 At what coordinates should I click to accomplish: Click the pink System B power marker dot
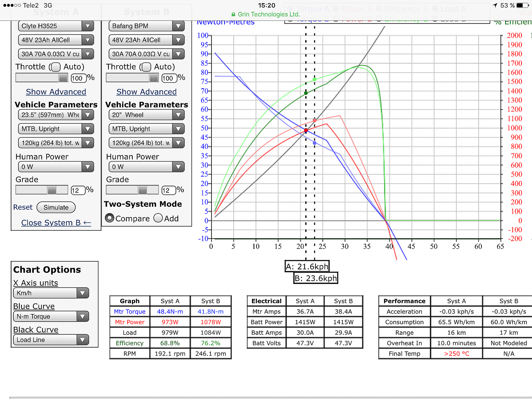[315, 120]
